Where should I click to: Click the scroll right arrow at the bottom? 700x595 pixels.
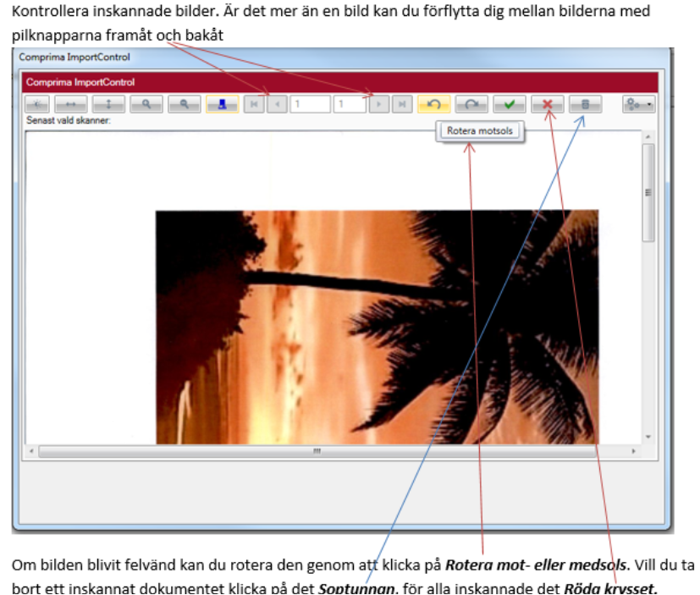[633, 451]
